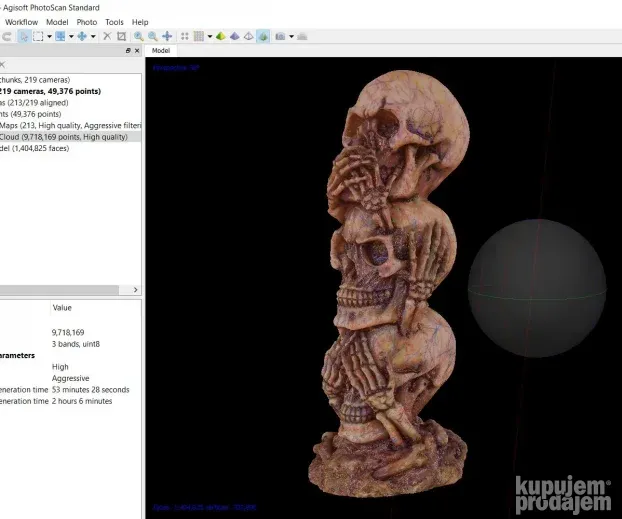Toggle Textured model view
Viewport: 622px width, 519px height.
[x=263, y=37]
